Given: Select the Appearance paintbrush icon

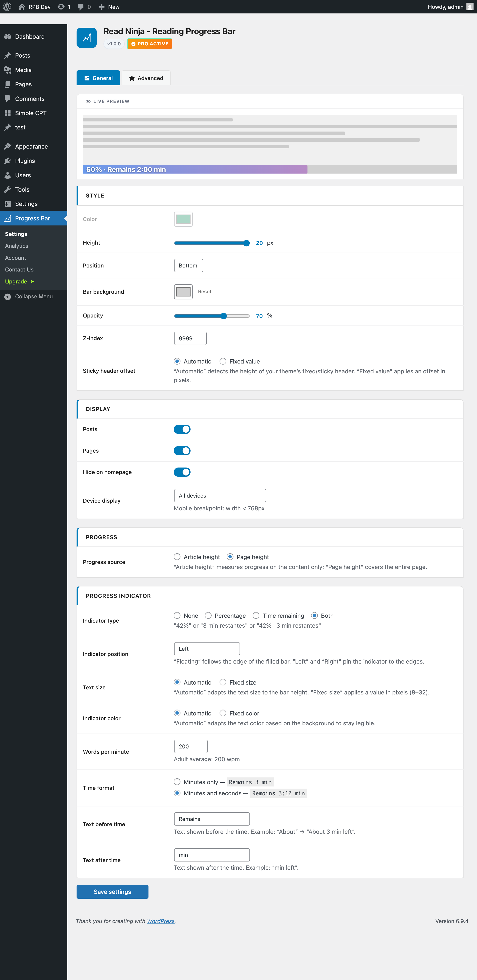Looking at the screenshot, I should [8, 146].
